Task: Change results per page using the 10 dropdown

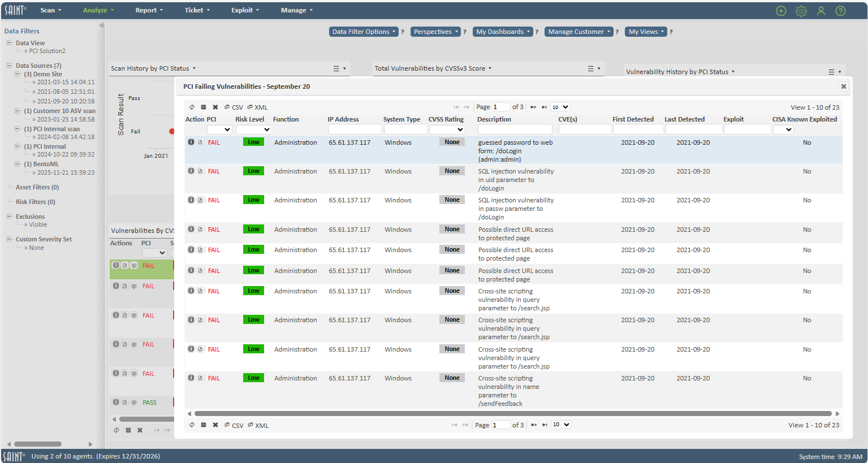Action: [560, 107]
